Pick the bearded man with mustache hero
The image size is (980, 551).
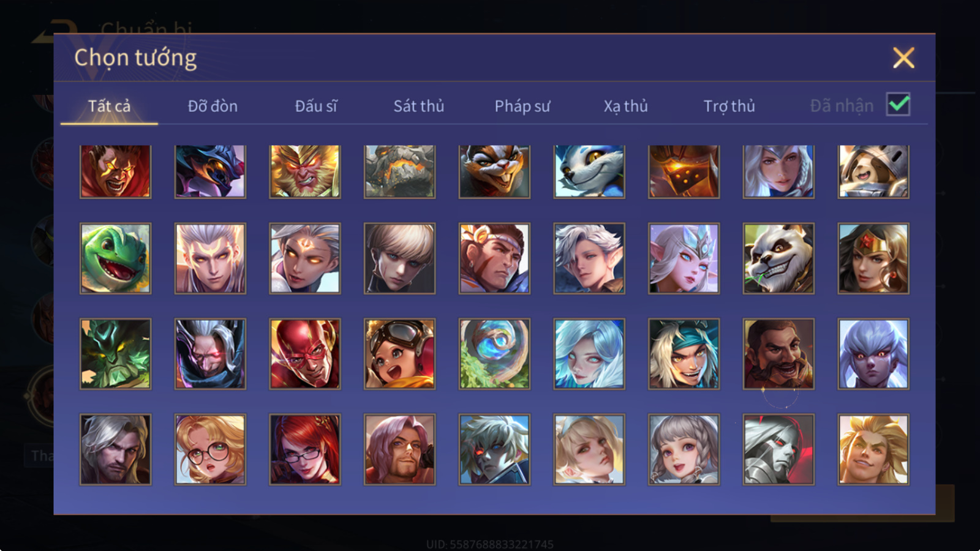(778, 354)
